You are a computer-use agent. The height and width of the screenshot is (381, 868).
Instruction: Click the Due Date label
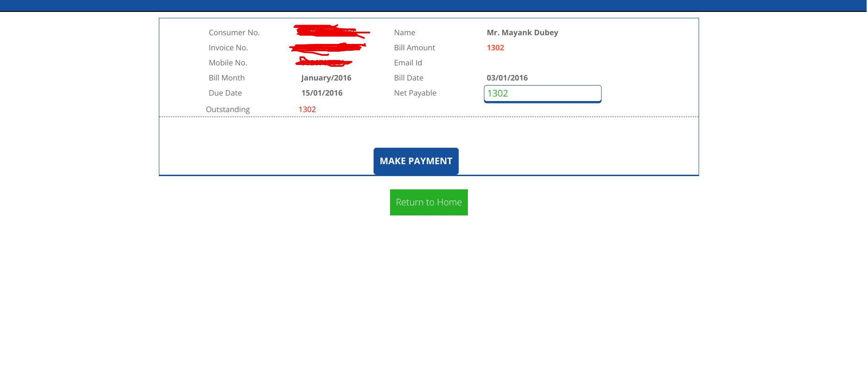tap(225, 93)
